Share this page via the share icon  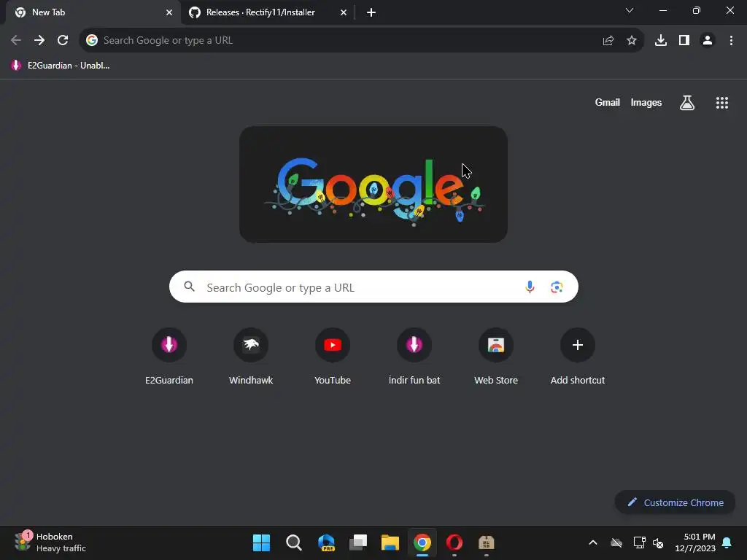(608, 41)
